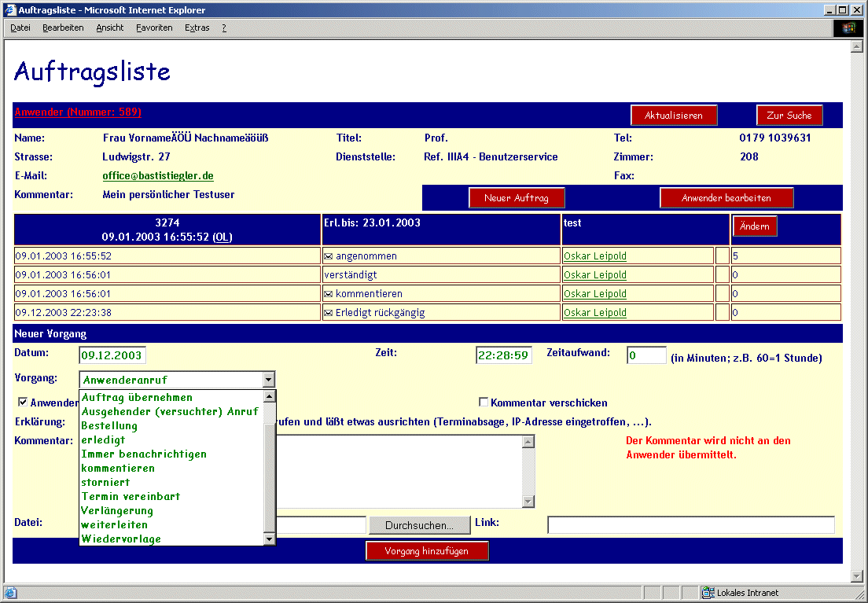Submit with the Vorgang hinzufügen button

(x=427, y=551)
